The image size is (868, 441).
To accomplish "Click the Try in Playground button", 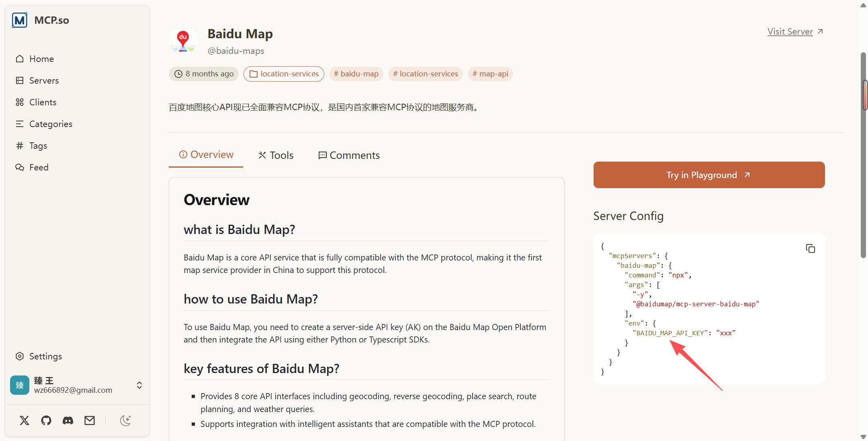I will click(x=709, y=175).
